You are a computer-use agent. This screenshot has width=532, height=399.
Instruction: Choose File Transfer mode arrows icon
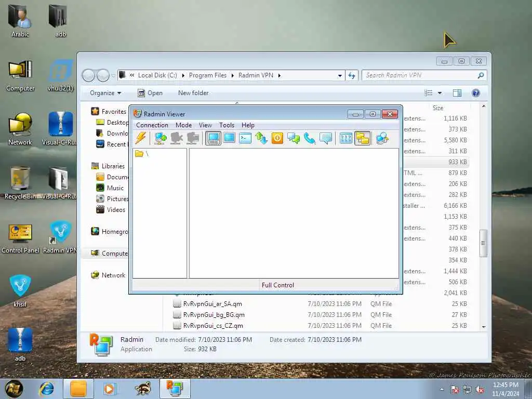pyautogui.click(x=261, y=138)
